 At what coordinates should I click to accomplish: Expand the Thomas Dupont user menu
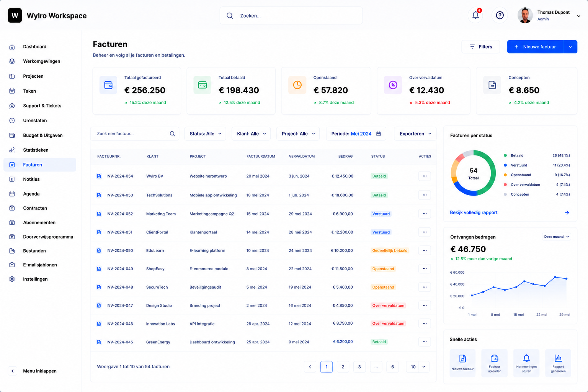(x=578, y=16)
